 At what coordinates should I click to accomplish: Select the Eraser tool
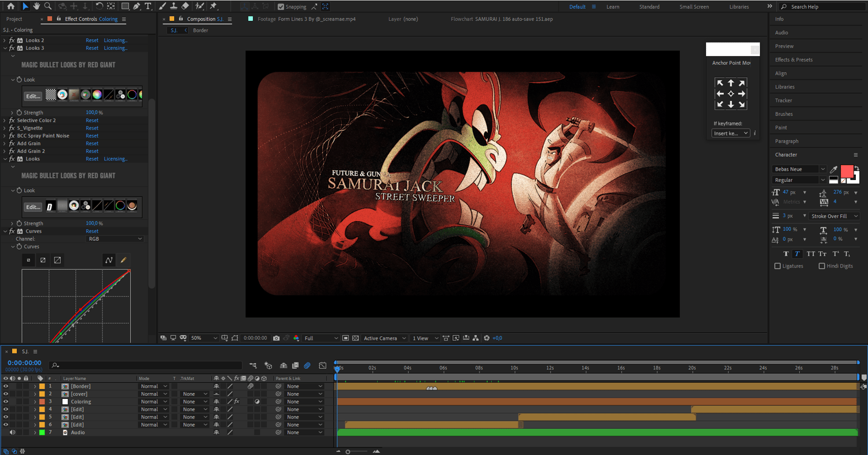point(185,6)
